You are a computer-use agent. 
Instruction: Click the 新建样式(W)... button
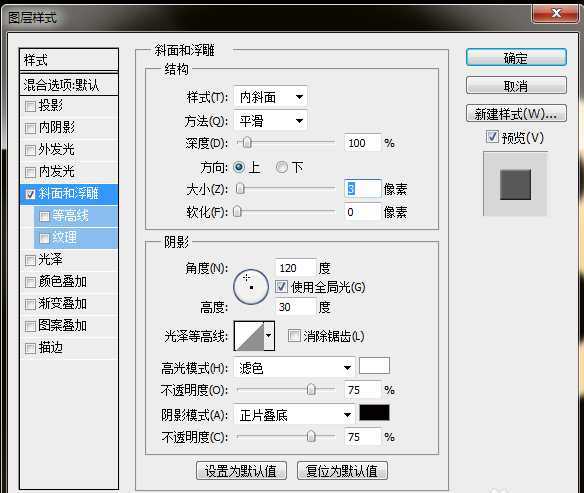tap(516, 114)
